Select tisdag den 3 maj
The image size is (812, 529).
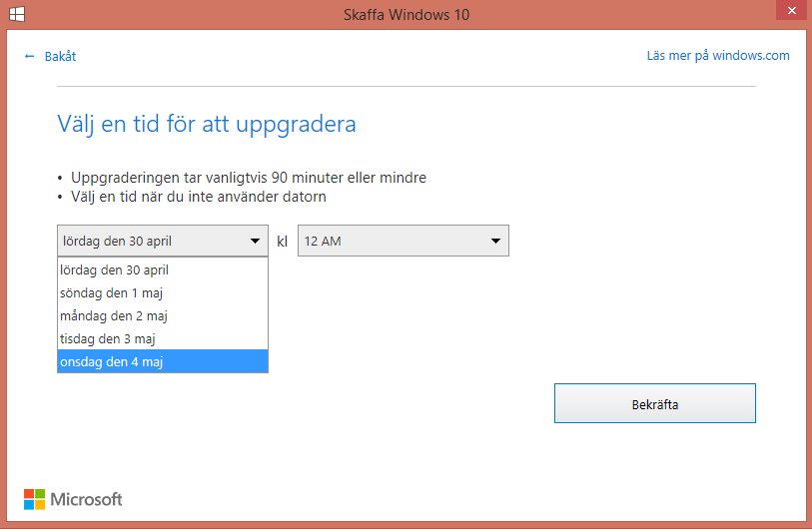click(x=163, y=338)
